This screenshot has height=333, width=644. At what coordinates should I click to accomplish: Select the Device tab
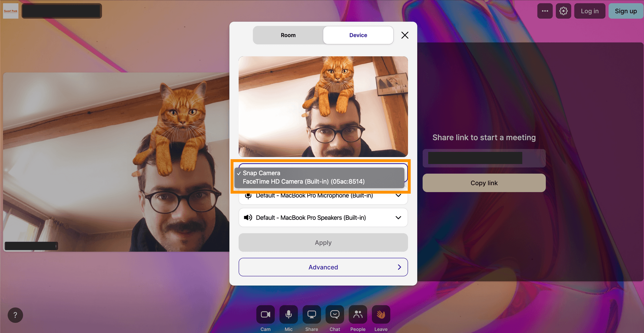coord(358,35)
